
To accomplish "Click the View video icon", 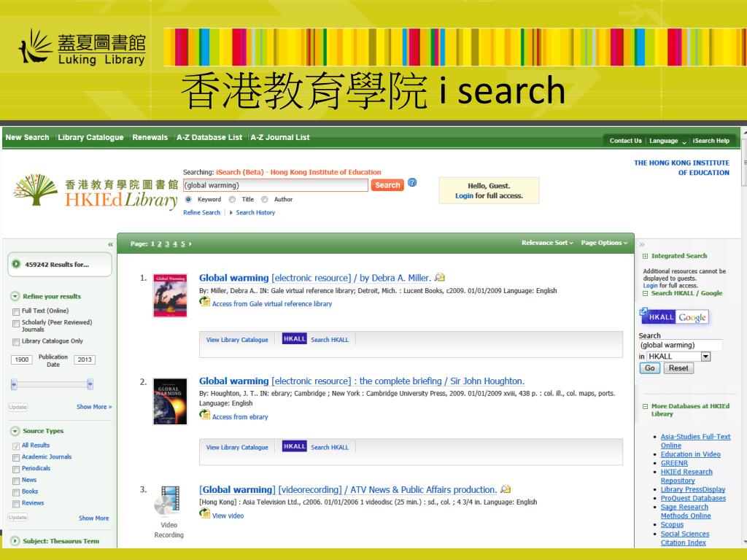I will (204, 514).
